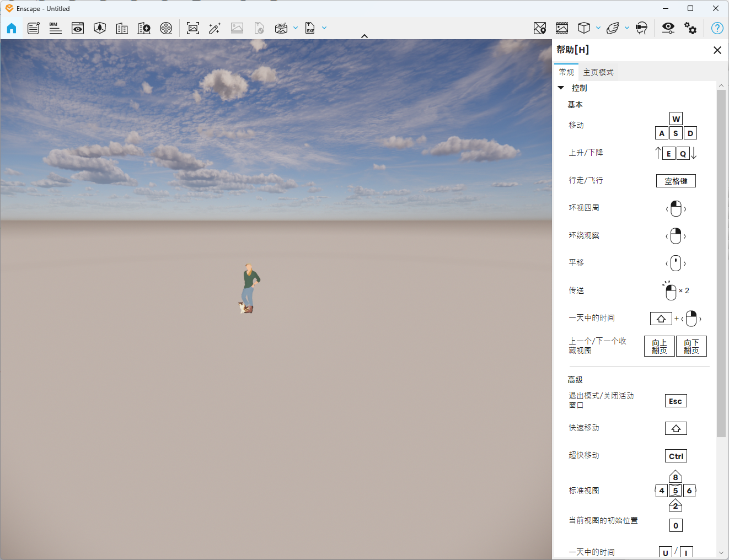This screenshot has height=560, width=729.
Task: Click the help panel scroll up arrow
Action: [x=721, y=85]
